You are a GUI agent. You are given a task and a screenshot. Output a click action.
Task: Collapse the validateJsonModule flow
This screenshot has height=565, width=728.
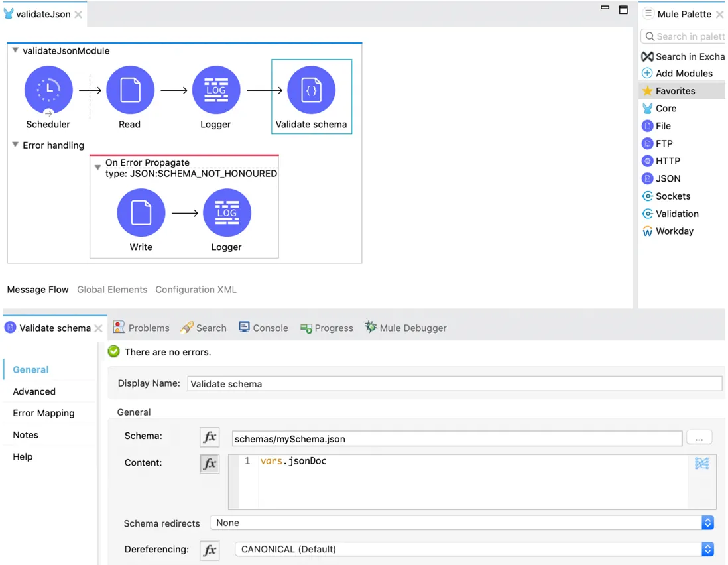[x=15, y=50]
